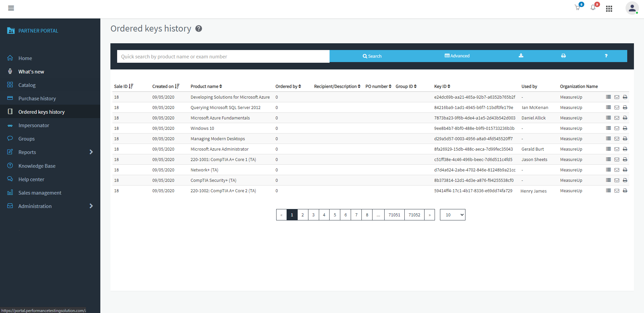This screenshot has width=644, height=313.
Task: Click the Search button
Action: (372, 56)
